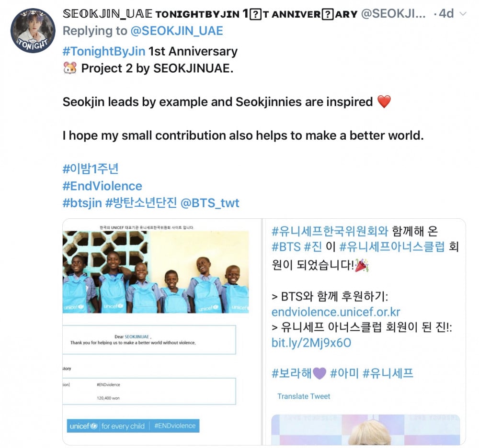The image size is (479, 448).
Task: Select the unicef for every child banner
Action: pos(133,426)
